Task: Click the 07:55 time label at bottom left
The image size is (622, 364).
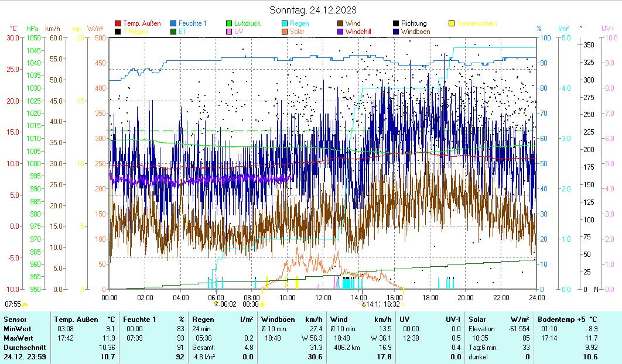Action: 13,304
